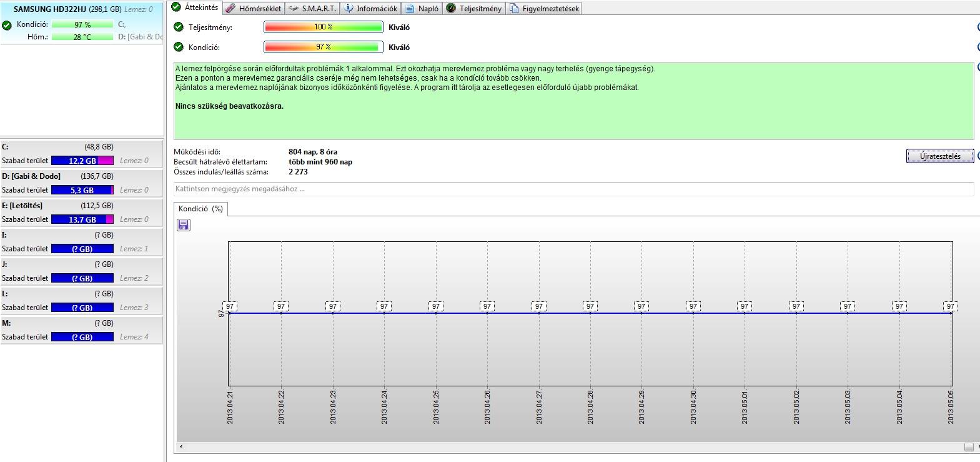Select the C: partition row

81,154
